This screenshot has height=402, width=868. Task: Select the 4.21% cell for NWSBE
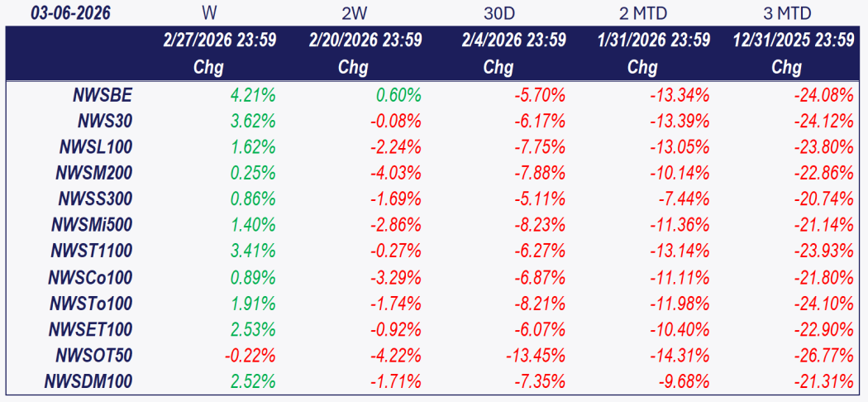coord(252,95)
